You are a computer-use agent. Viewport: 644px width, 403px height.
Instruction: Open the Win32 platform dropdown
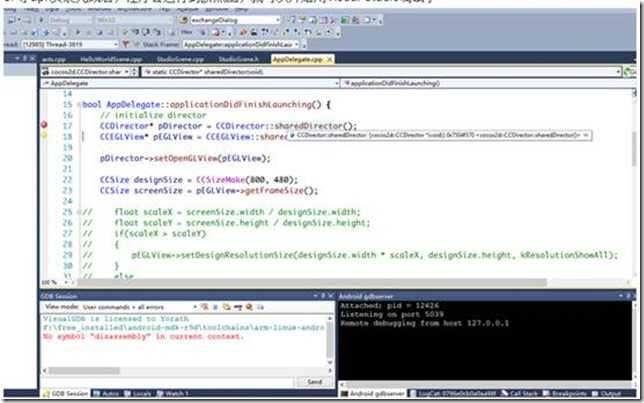[133, 20]
